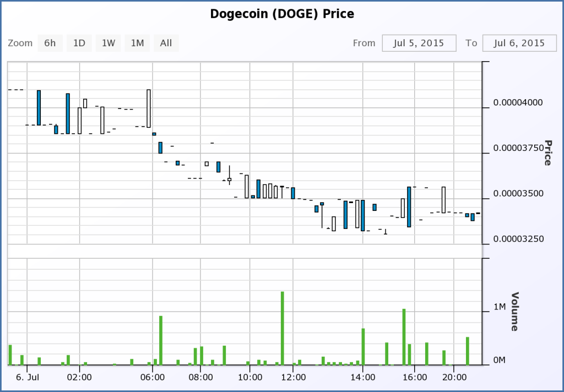Click the 20:00 time axis label
The height and width of the screenshot is (392, 564).
click(454, 378)
